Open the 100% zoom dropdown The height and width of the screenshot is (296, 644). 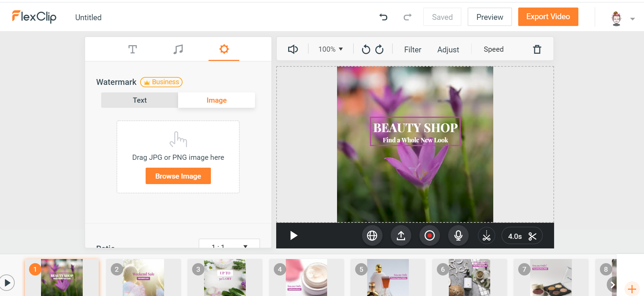tap(331, 49)
